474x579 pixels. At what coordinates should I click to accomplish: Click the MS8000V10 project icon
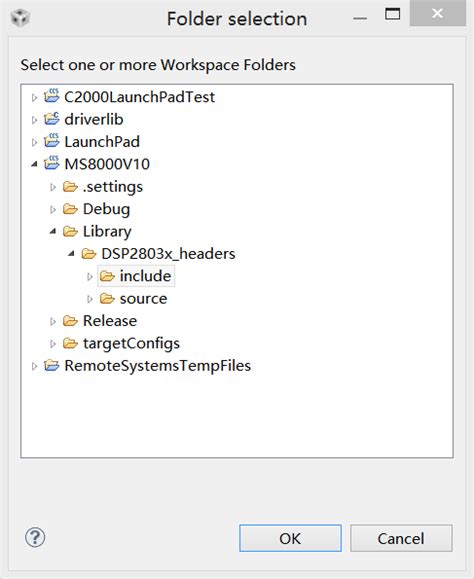[51, 163]
